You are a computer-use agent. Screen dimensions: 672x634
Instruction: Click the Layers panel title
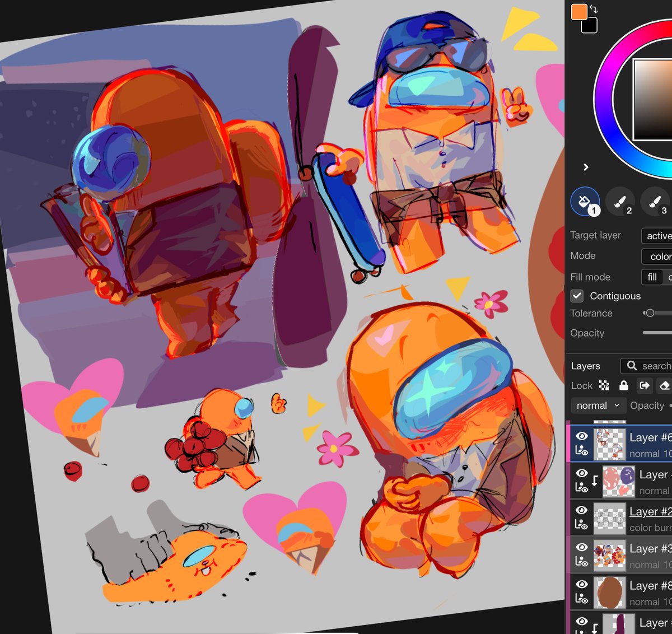tap(585, 366)
